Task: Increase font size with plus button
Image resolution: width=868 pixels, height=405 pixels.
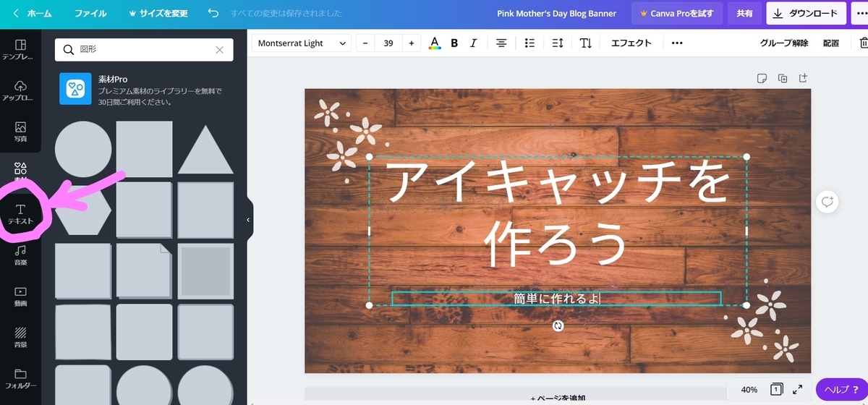Action: coord(412,43)
